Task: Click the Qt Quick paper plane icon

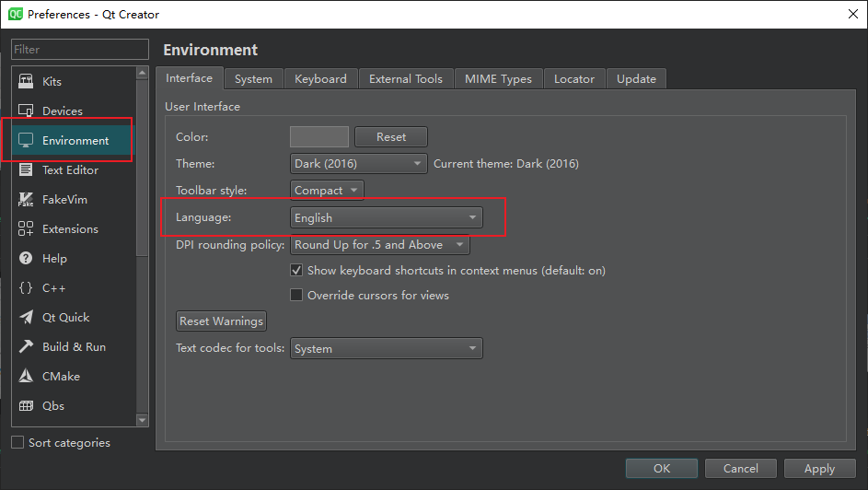Action: click(x=26, y=317)
